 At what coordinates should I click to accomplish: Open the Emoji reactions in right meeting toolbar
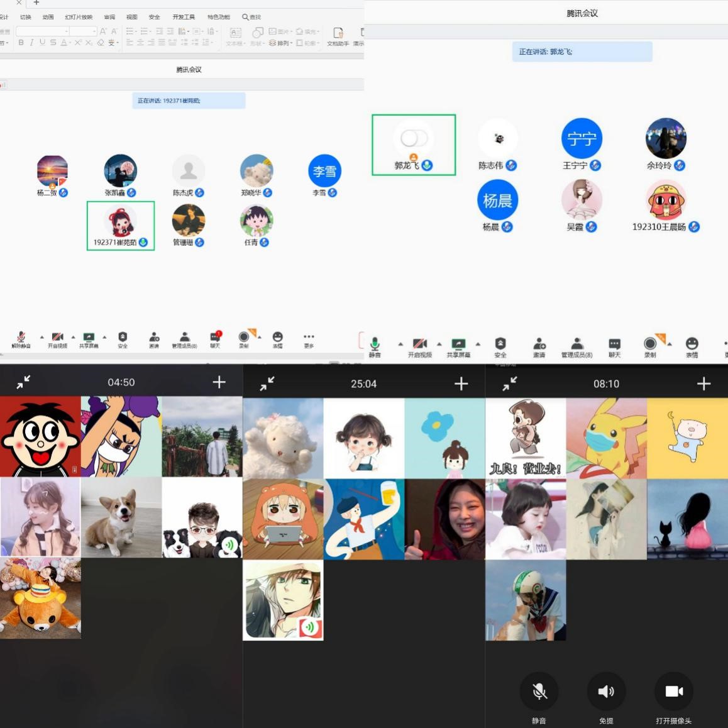(x=692, y=344)
